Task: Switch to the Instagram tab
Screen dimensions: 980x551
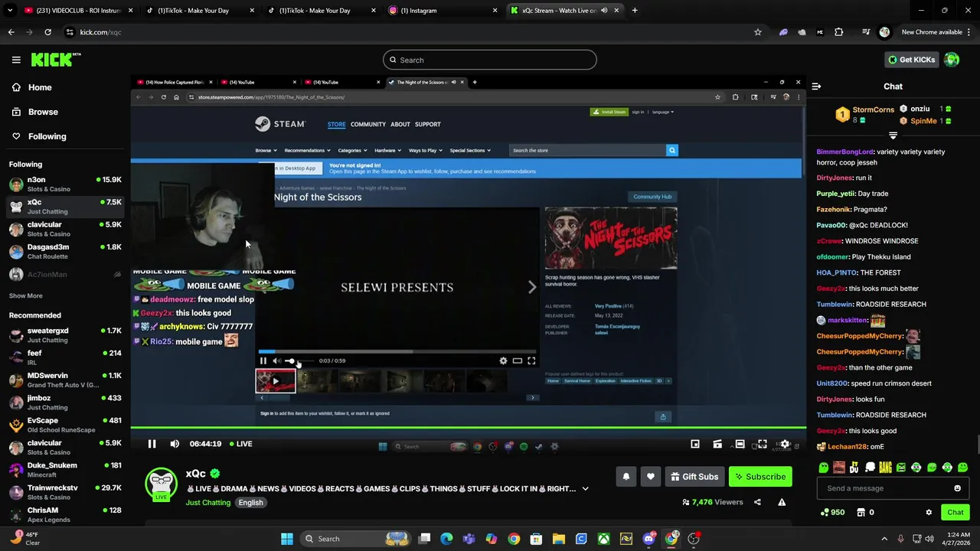Action: click(444, 11)
